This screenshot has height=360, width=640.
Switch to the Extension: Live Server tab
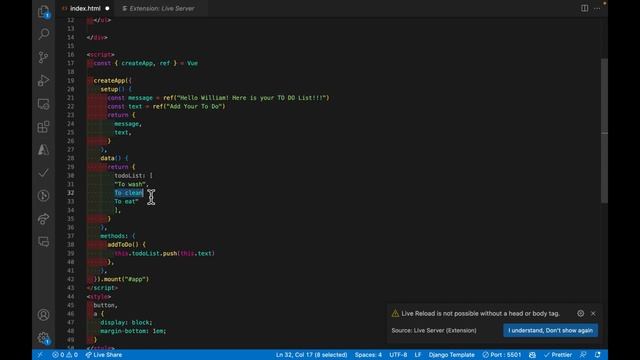(x=162, y=8)
